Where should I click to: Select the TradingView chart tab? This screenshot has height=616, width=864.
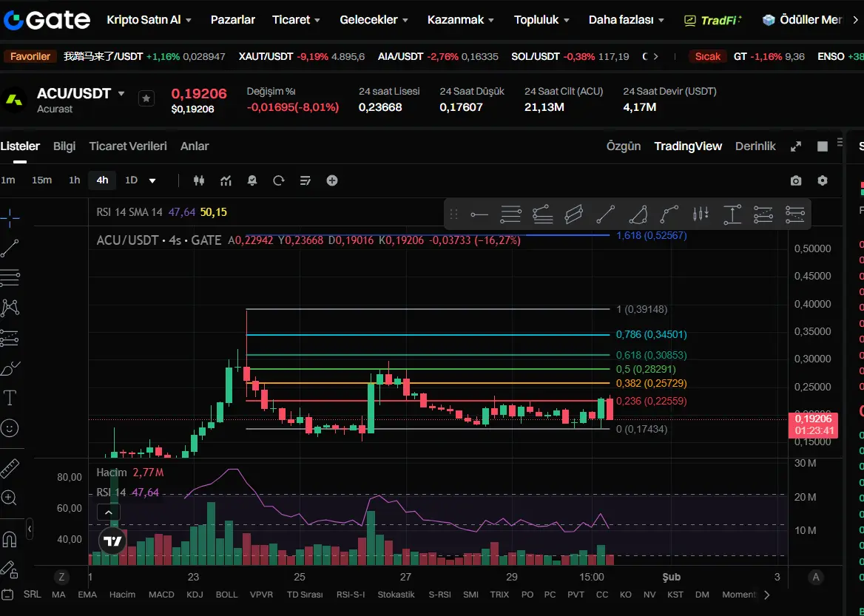point(688,146)
